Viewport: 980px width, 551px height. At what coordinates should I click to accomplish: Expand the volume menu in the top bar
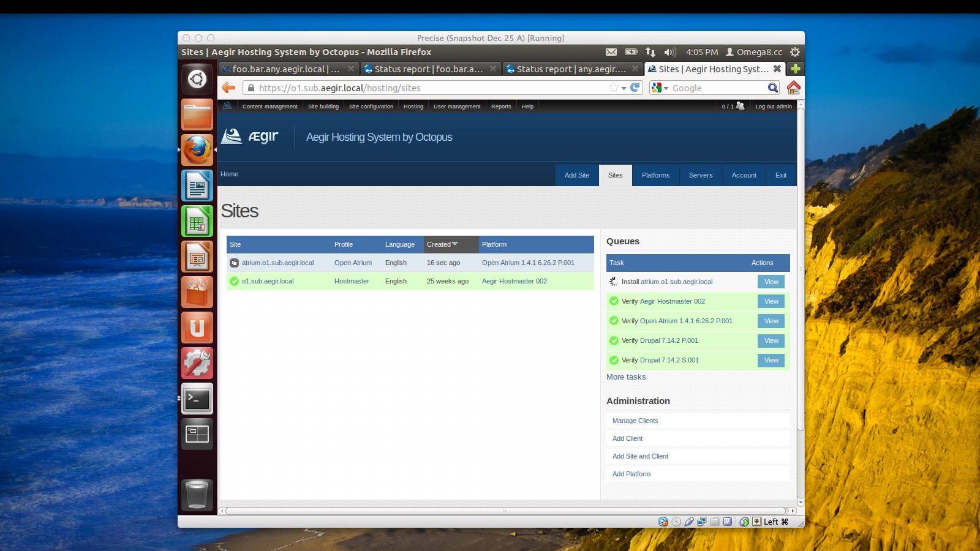point(669,52)
